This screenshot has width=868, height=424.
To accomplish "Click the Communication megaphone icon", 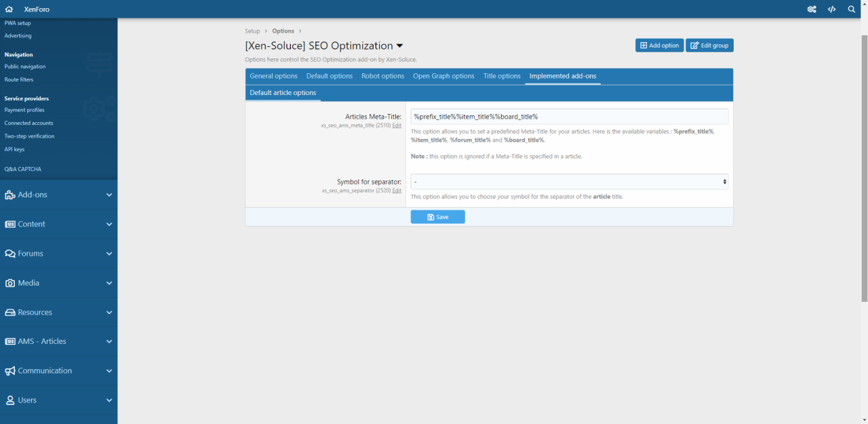I will [10, 371].
